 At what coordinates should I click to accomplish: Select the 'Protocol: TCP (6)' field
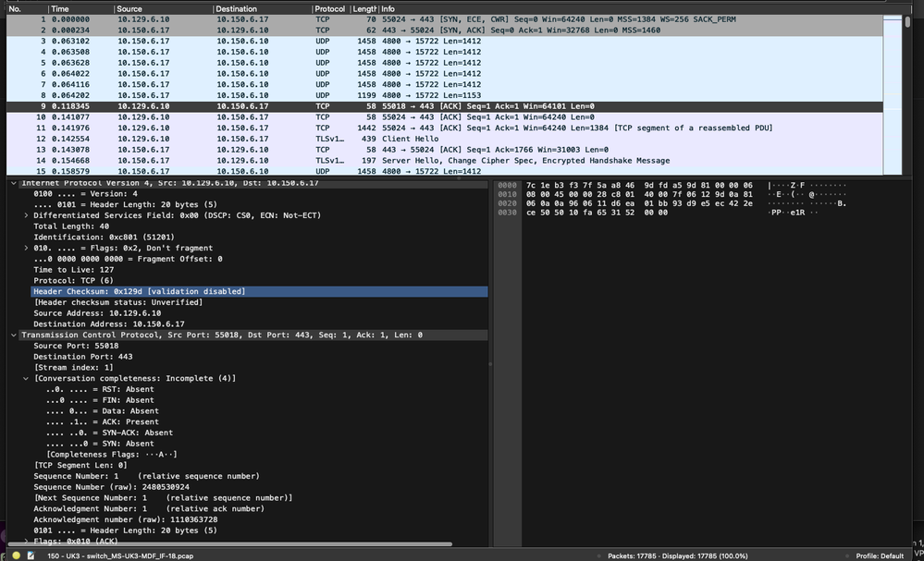74,281
